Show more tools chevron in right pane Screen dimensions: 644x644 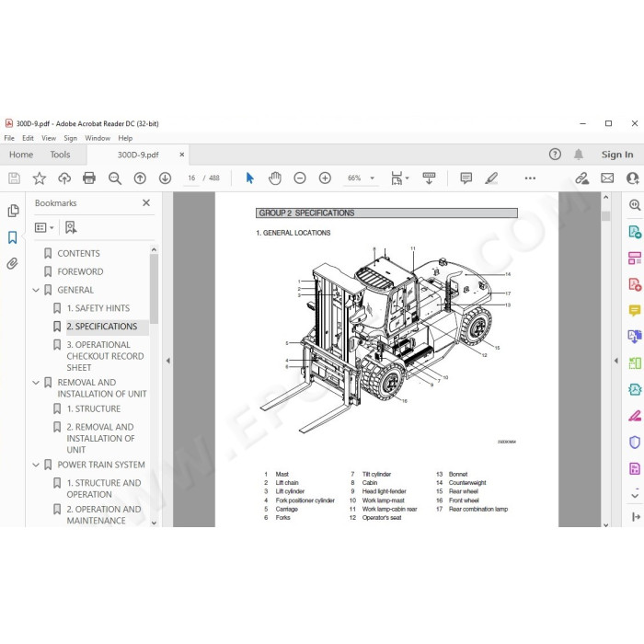click(x=635, y=495)
